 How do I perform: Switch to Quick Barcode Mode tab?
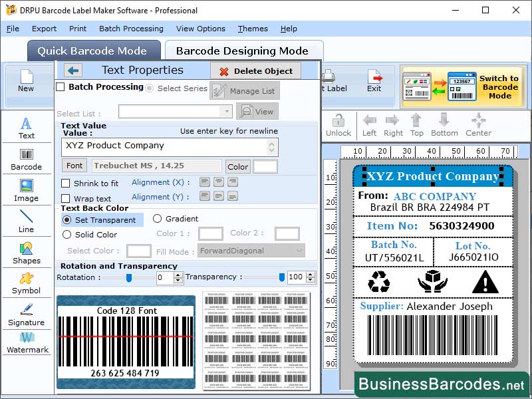pyautogui.click(x=93, y=51)
